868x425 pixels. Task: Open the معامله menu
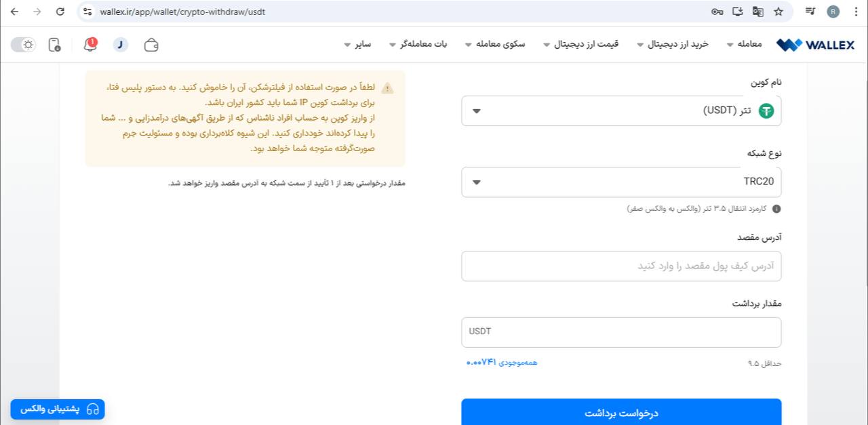(x=744, y=44)
